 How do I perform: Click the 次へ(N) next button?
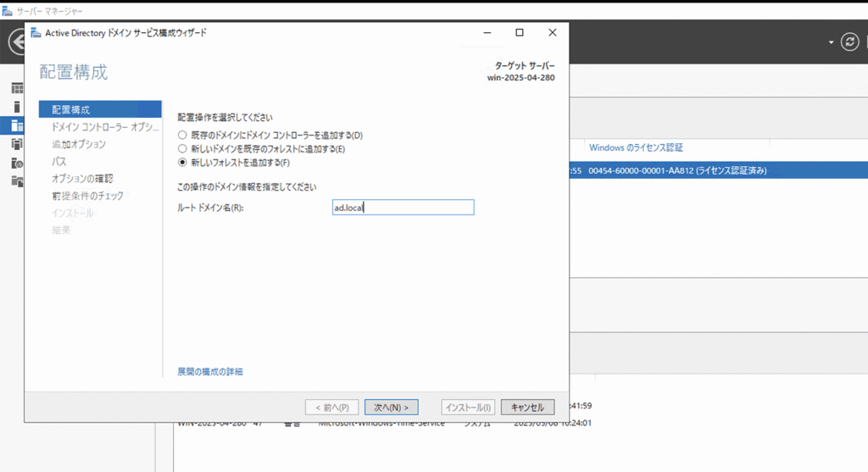coord(392,408)
